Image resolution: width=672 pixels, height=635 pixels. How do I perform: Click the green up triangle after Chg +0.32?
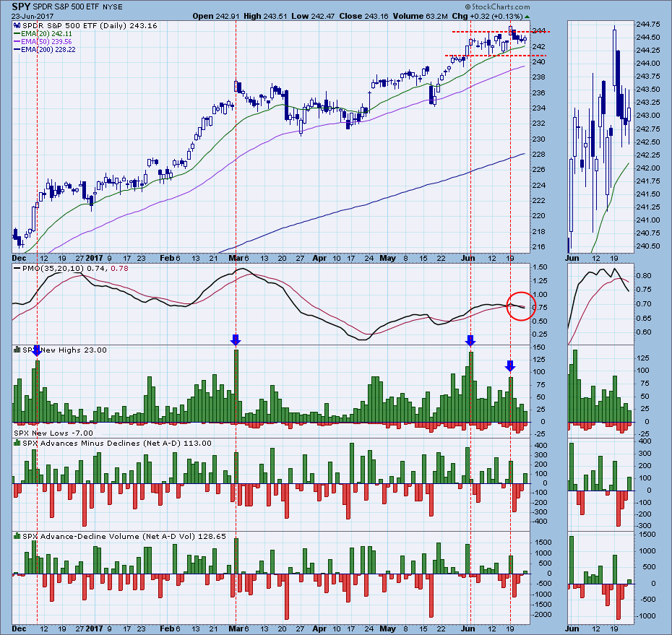point(527,17)
